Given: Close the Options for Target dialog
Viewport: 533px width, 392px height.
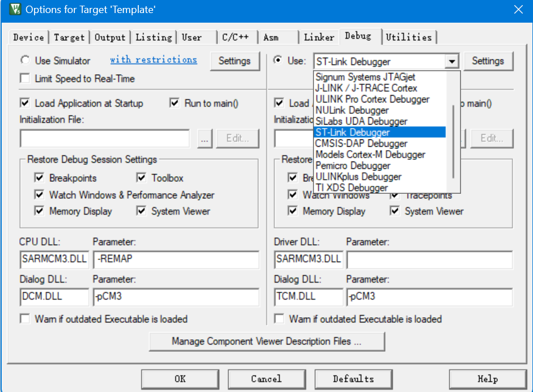Looking at the screenshot, I should tap(518, 9).
